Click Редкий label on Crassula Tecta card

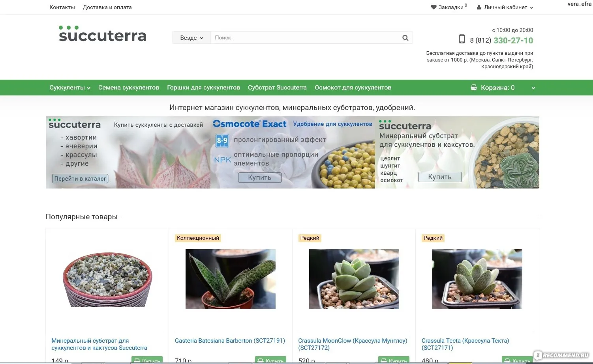tap(433, 238)
